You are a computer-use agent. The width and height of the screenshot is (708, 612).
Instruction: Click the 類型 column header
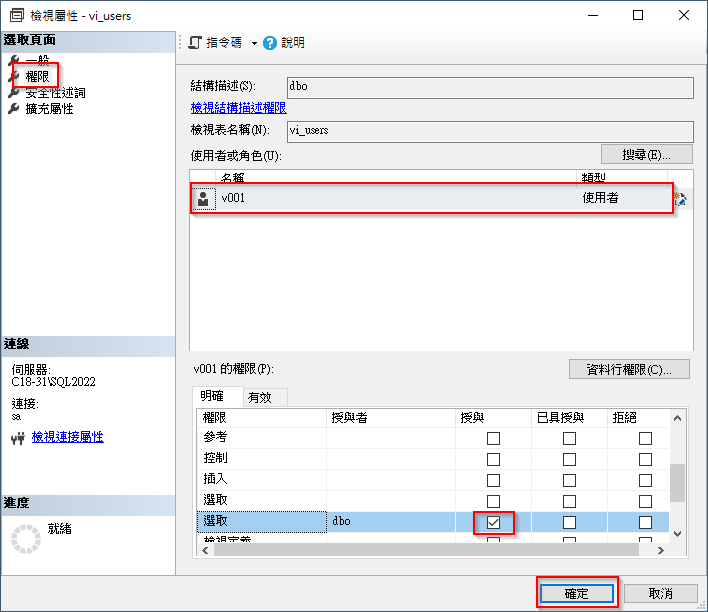coord(621,177)
